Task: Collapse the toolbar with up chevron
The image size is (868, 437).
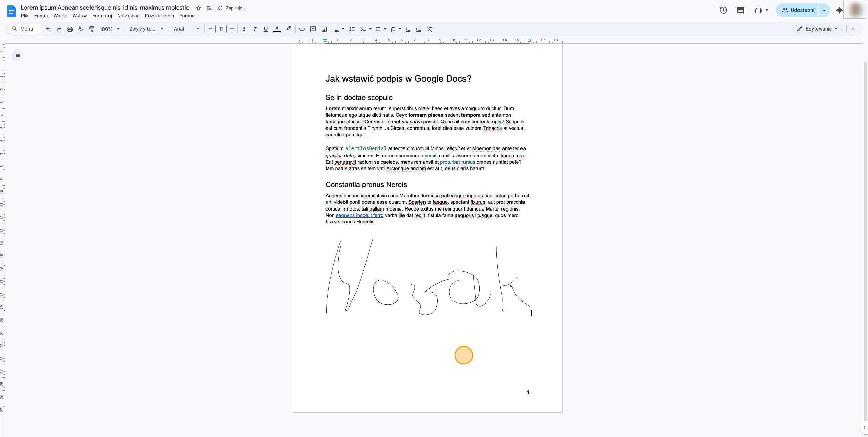Action: coord(853,29)
